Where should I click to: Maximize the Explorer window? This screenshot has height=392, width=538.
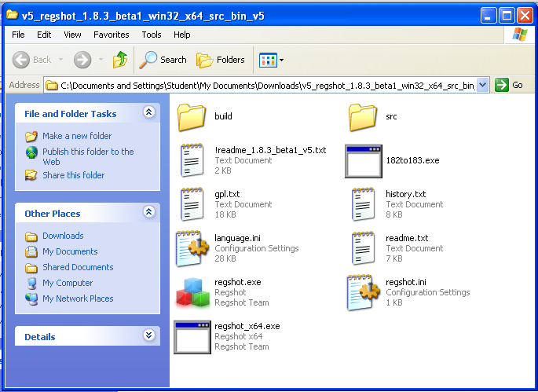click(x=507, y=15)
